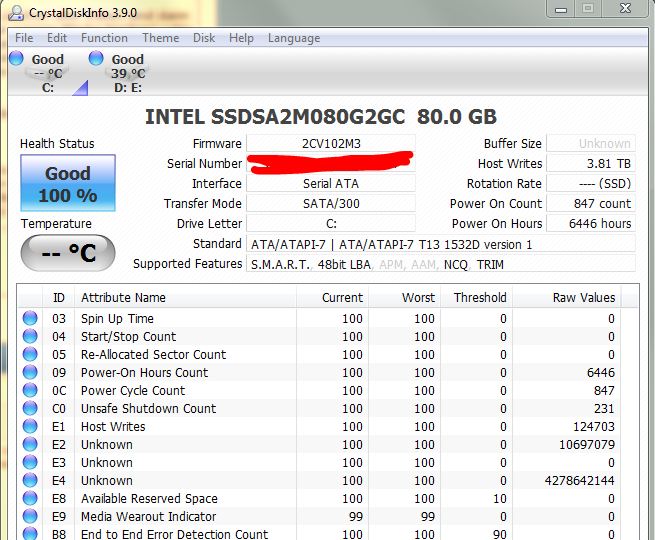The image size is (655, 540).
Task: Click raw value 4278642144
Action: (579, 481)
